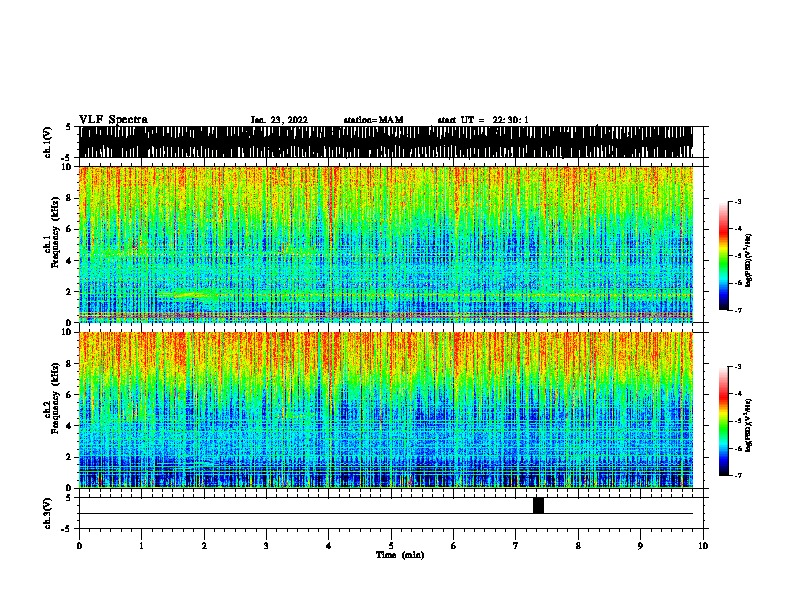
Task: Click the ch.2 spectrogram color scale bar
Action: [724, 421]
